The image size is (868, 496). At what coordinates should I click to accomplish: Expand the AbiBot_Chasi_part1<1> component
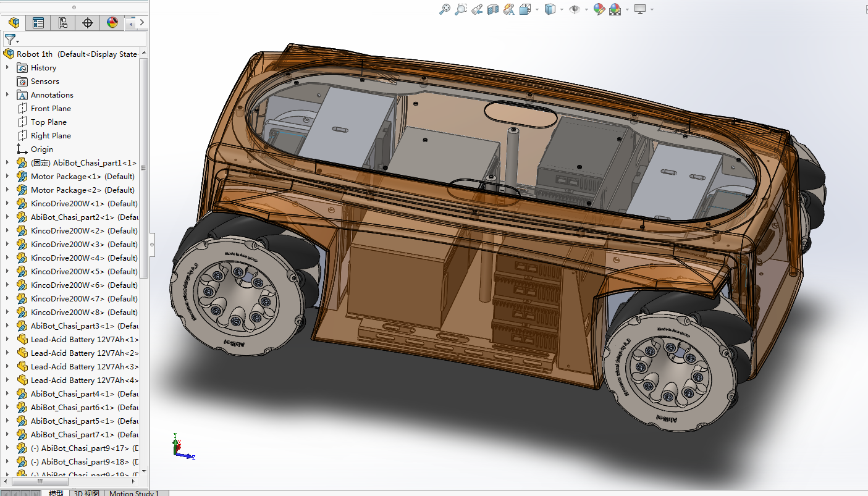click(x=7, y=162)
